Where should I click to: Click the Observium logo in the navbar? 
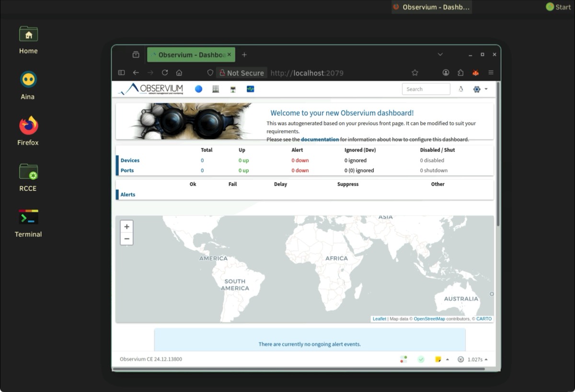(x=151, y=89)
